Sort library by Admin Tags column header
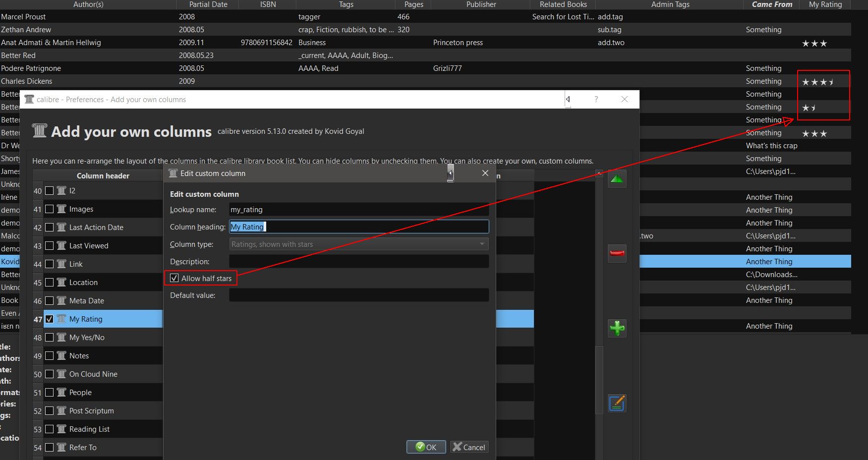This screenshot has height=460, width=868. click(670, 4)
